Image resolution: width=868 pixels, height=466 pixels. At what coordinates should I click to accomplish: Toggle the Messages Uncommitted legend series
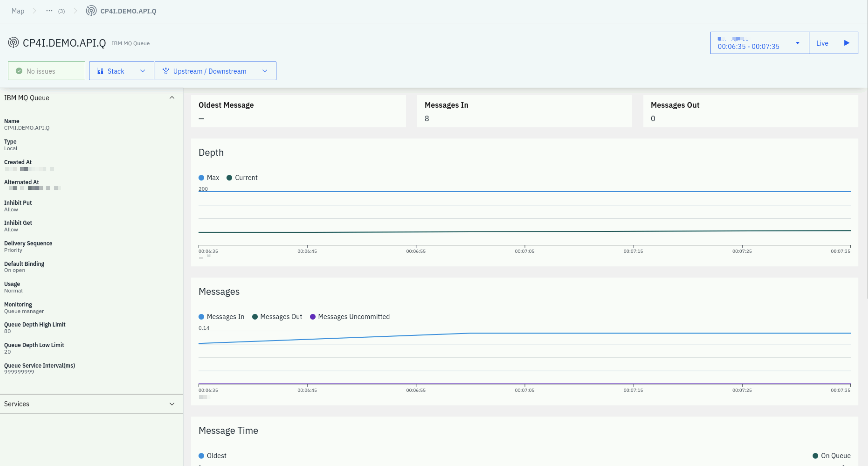(350, 317)
